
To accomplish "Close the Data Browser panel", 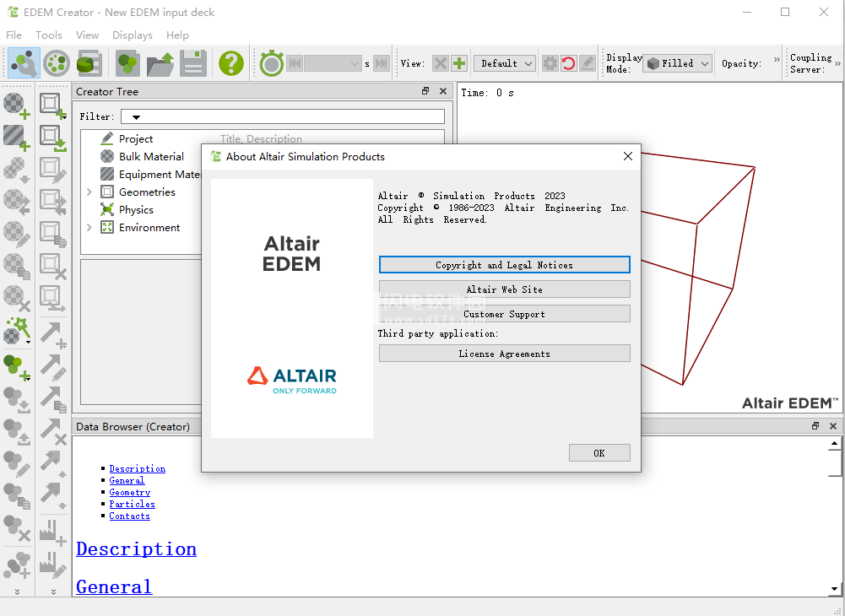I will [833, 426].
